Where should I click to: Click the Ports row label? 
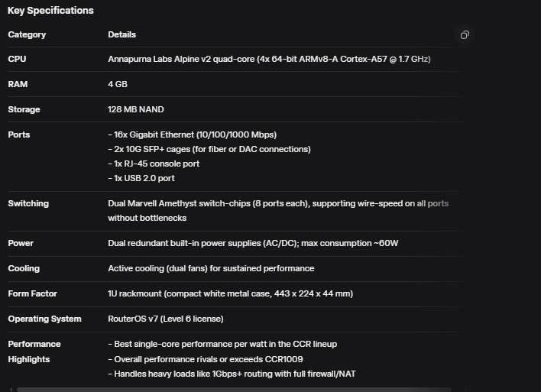pos(19,134)
